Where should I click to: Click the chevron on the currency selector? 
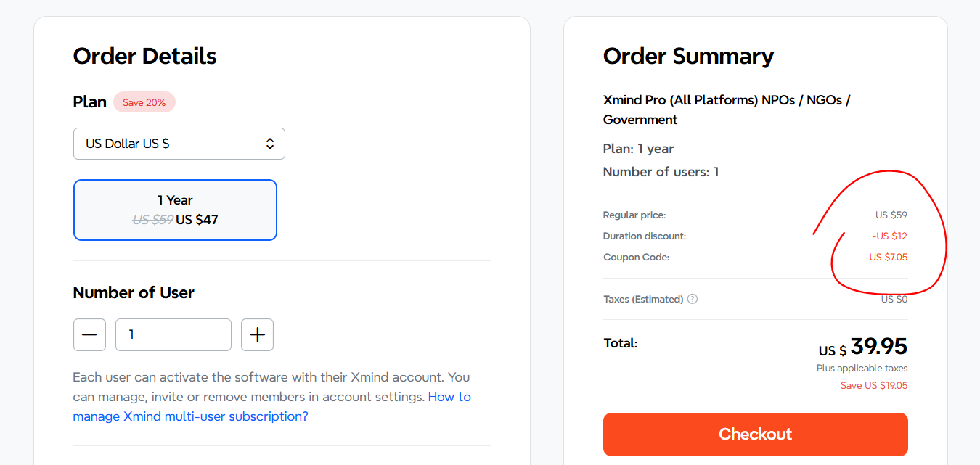pos(269,143)
